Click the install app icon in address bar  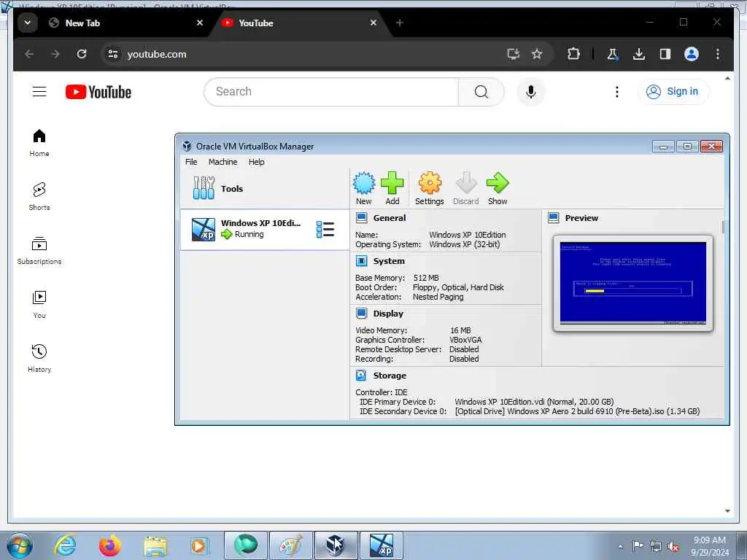pos(513,54)
